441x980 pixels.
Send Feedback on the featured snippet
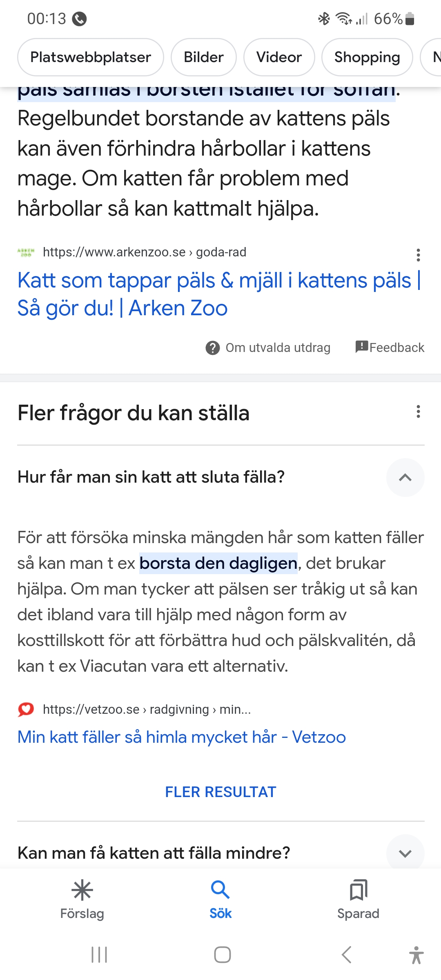[390, 347]
